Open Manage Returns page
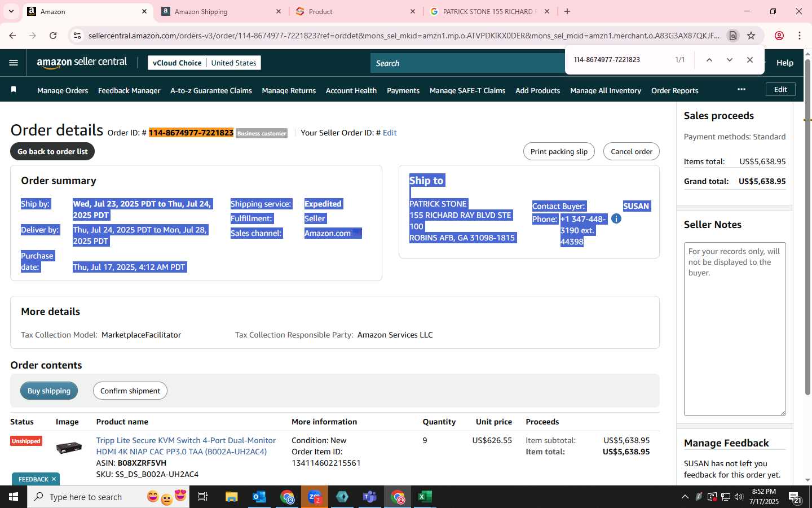The height and width of the screenshot is (508, 812). [289, 90]
